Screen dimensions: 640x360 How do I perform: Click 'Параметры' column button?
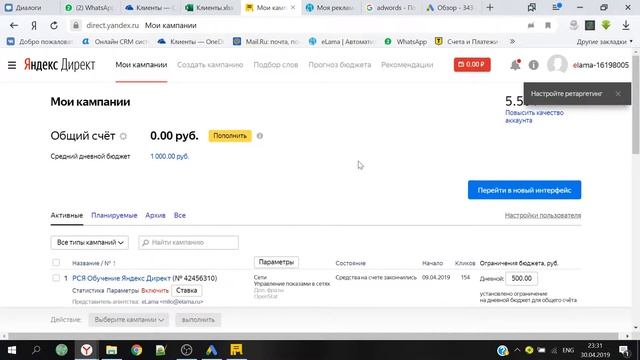pos(276,262)
